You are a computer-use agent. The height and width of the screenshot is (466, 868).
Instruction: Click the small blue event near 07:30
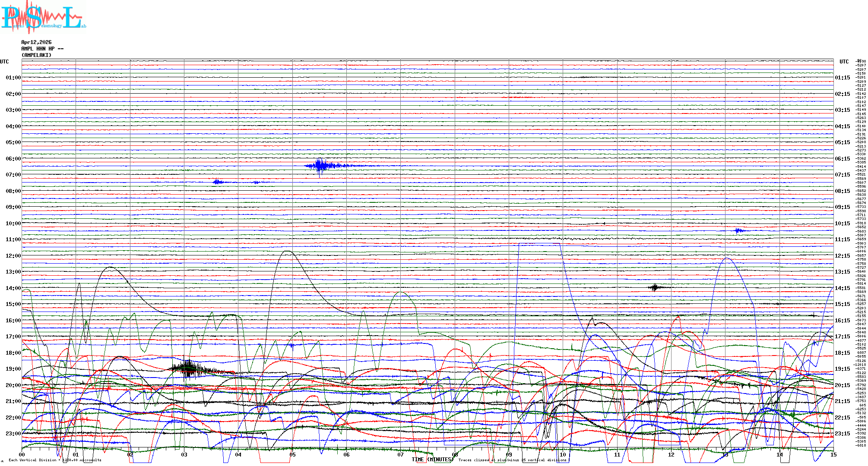tap(218, 182)
